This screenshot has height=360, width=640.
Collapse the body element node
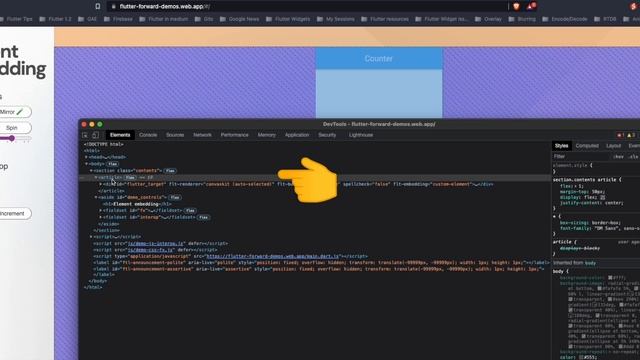pyautogui.click(x=86, y=164)
